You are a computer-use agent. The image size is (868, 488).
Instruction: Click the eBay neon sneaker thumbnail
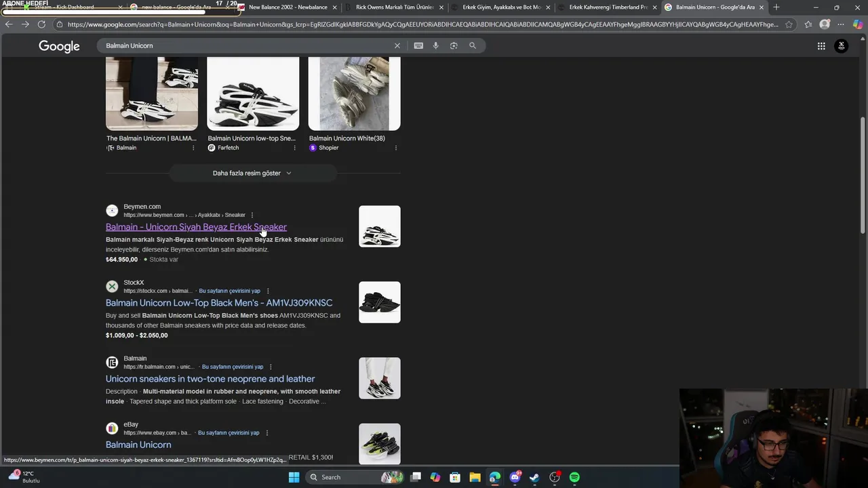pos(380,444)
